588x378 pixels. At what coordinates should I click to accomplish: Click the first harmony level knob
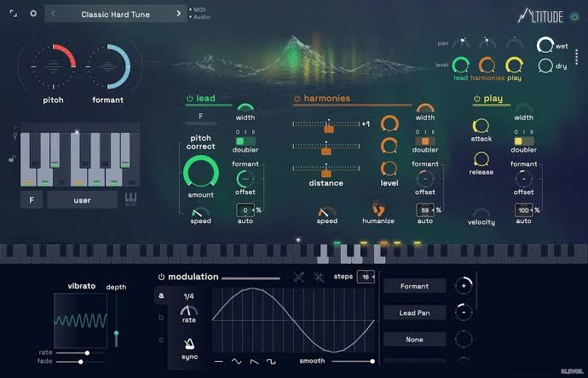[x=389, y=123]
